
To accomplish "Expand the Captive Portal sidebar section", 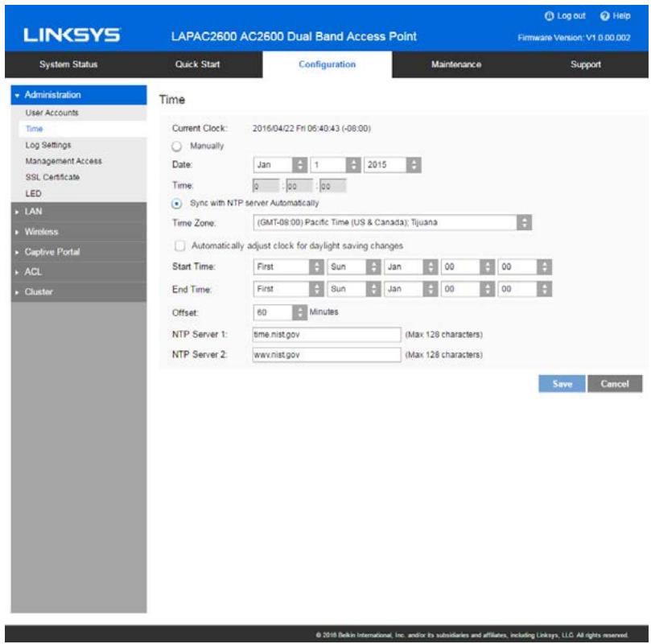I will point(79,252).
